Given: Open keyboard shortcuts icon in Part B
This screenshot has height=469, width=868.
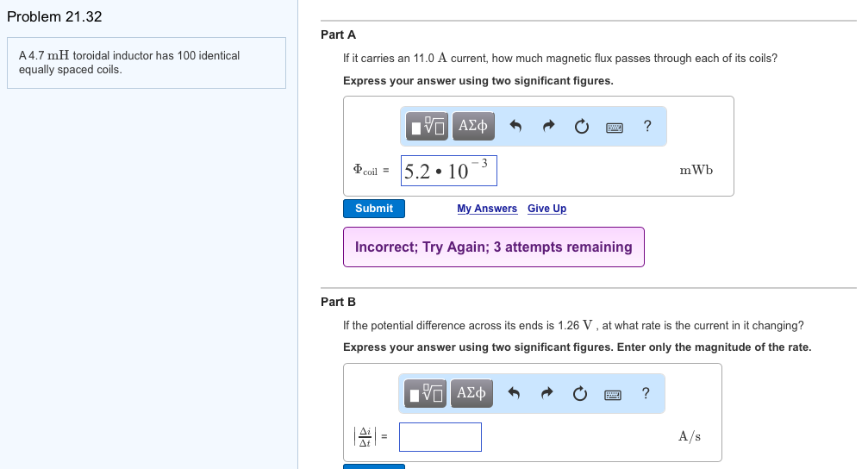Looking at the screenshot, I should [614, 395].
